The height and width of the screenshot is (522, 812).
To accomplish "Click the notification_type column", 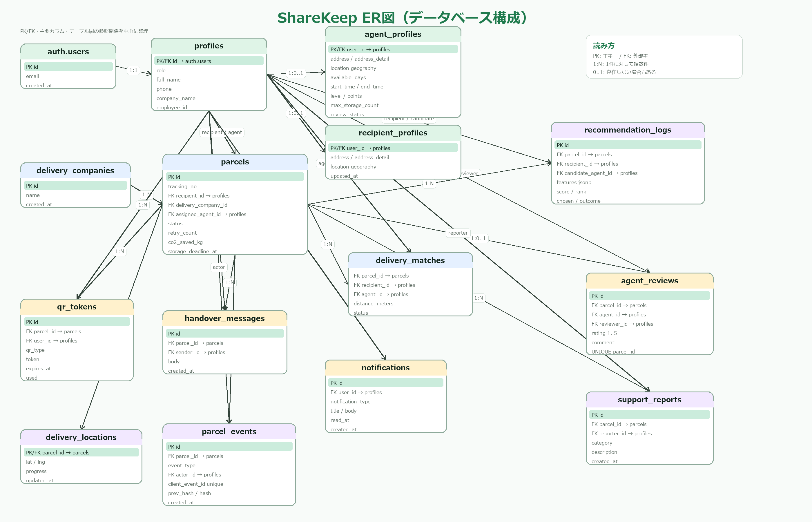I will coord(350,402).
